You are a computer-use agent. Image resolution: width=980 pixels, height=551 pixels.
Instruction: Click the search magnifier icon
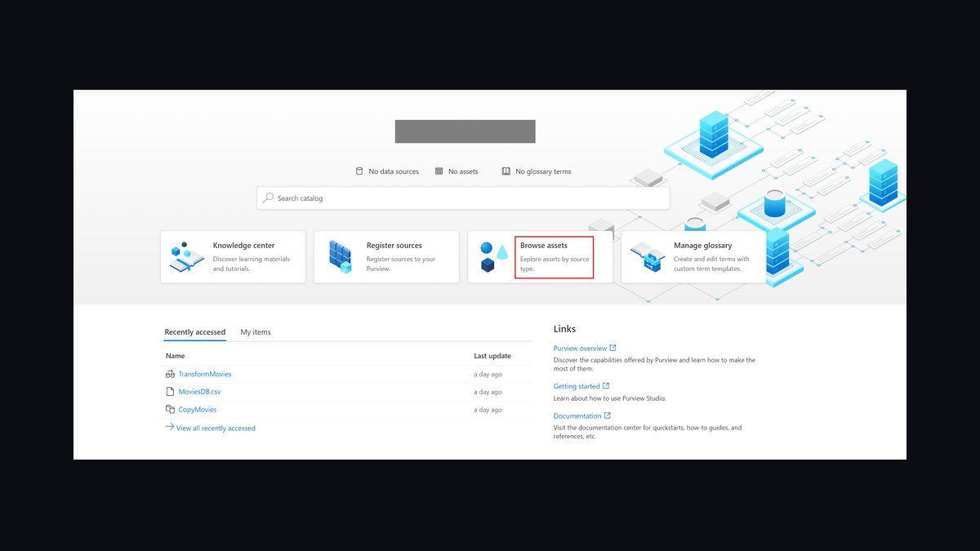(x=268, y=198)
